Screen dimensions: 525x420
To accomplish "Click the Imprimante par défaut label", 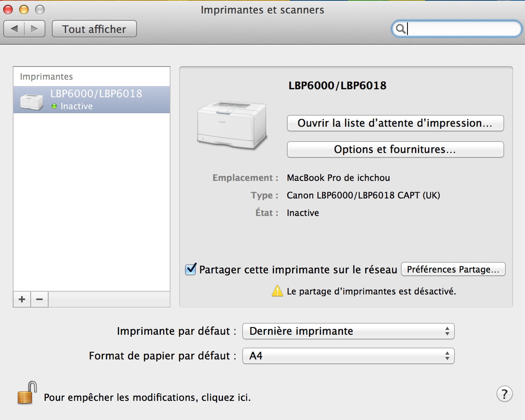I will tap(176, 331).
